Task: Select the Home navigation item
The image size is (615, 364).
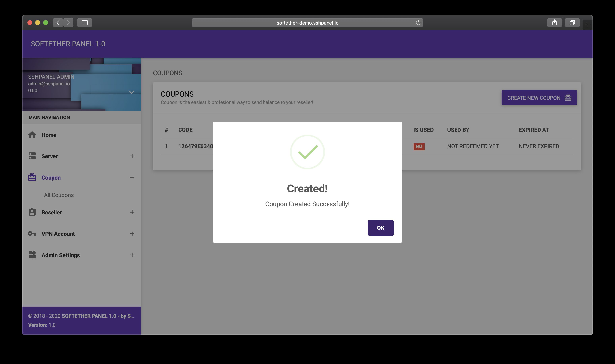Action: 49,135
